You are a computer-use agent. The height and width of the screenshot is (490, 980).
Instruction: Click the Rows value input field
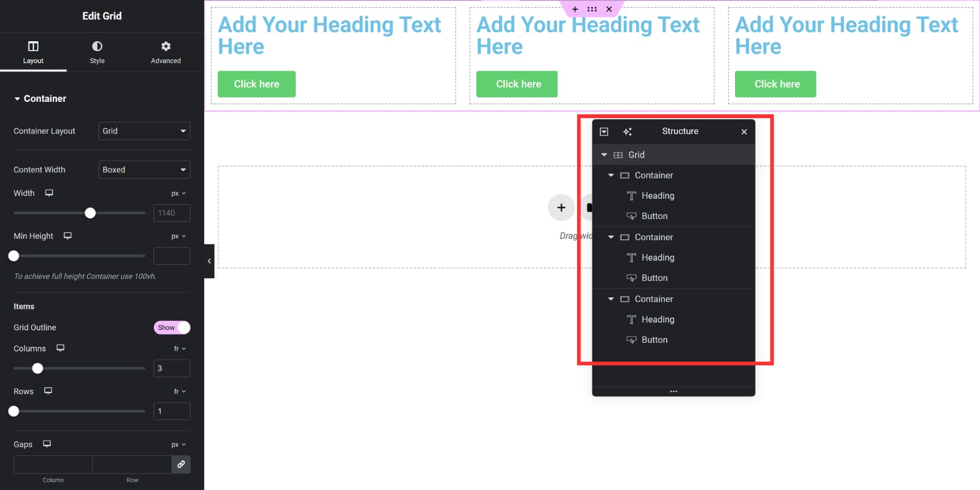pos(171,411)
